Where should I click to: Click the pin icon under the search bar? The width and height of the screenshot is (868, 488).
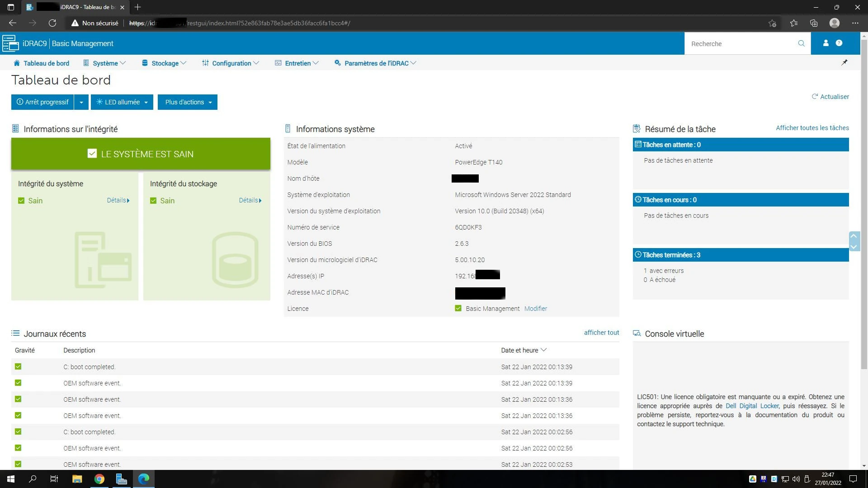844,63
